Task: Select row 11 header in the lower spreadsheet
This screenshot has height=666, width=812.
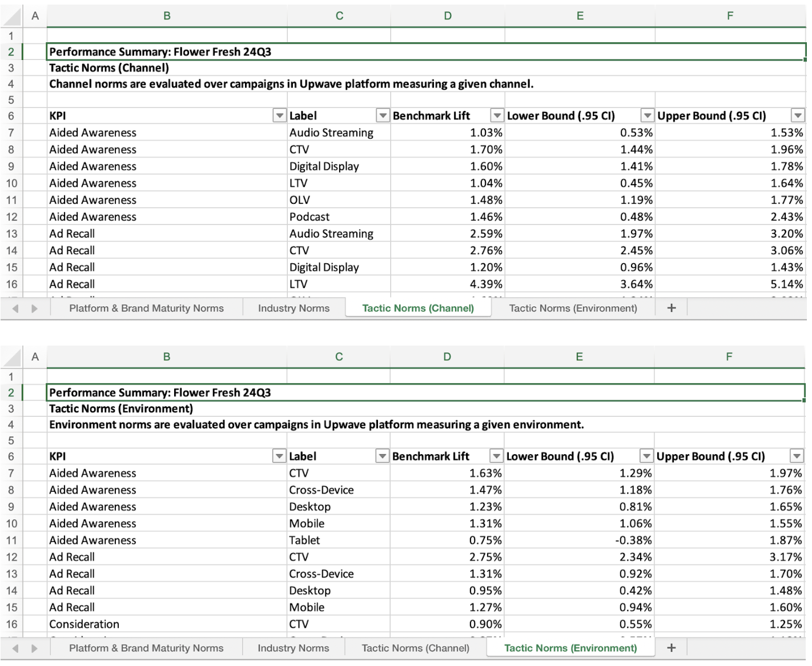Action: click(x=11, y=540)
